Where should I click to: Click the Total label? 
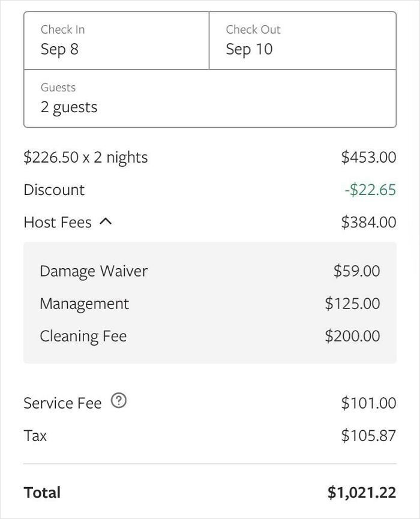pos(42,493)
